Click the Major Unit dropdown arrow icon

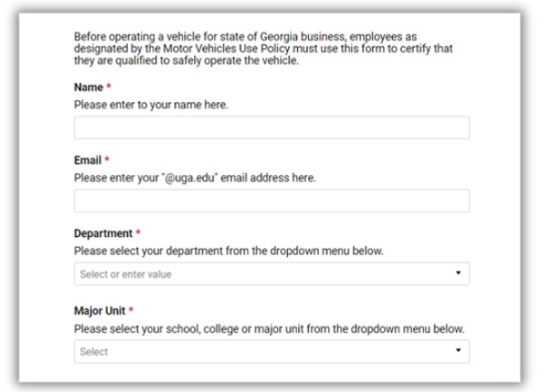pyautogui.click(x=458, y=350)
